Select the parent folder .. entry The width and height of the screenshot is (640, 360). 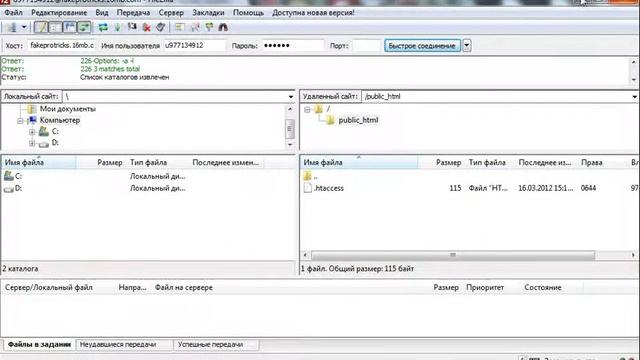(315, 177)
